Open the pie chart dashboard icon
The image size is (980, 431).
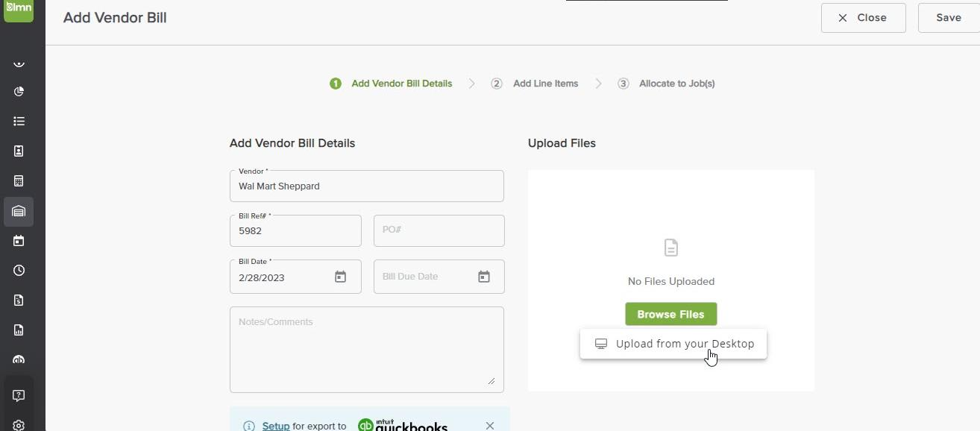19,91
